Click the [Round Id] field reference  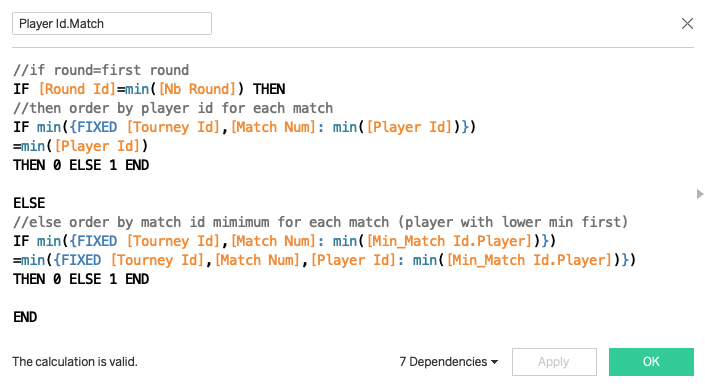pos(77,89)
